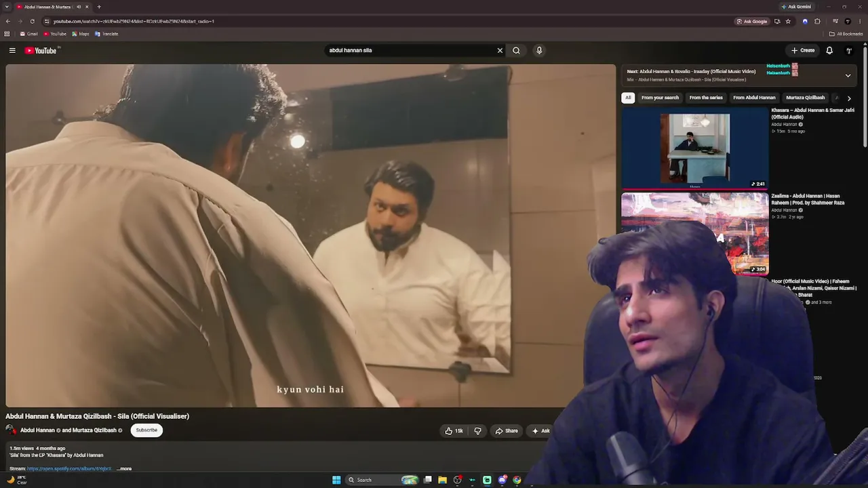This screenshot has width=868, height=488.
Task: Close the Abdul Hannan & Murtaza tab
Action: tap(87, 7)
